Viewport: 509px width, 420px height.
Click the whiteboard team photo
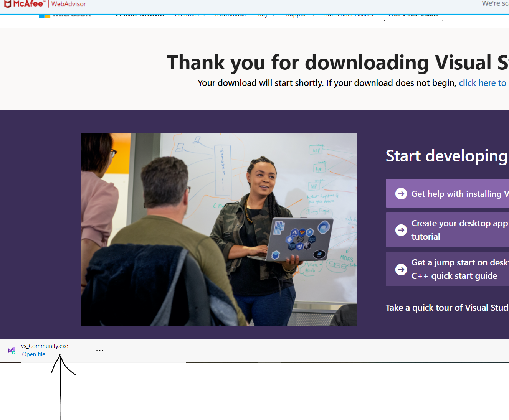[219, 229]
